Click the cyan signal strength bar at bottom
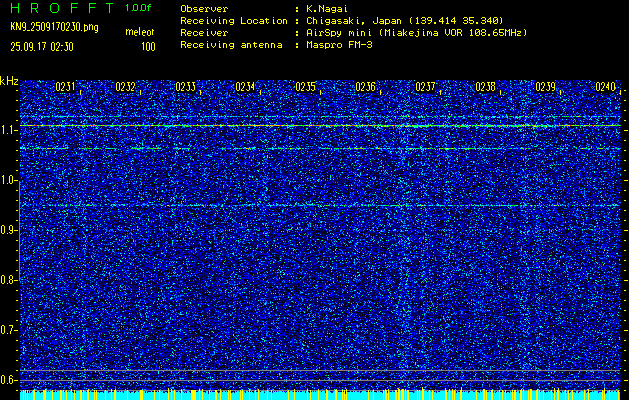The height and width of the screenshot is (400, 629). (320, 395)
